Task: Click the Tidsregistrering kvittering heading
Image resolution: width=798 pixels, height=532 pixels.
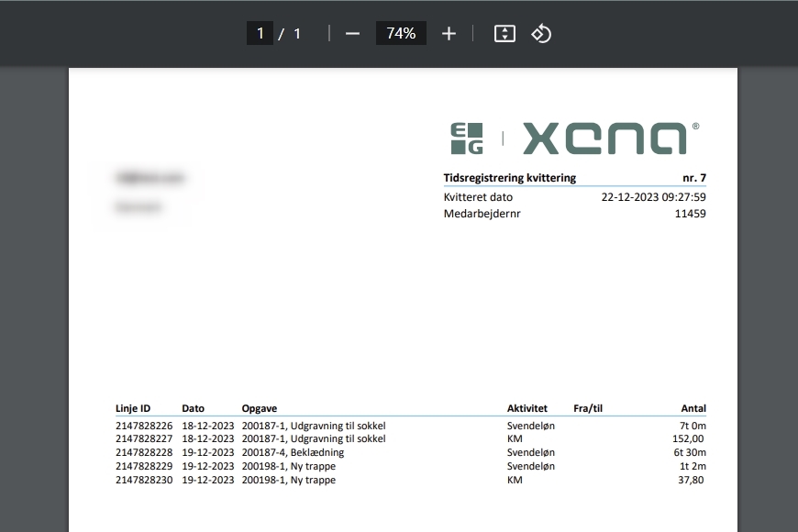Action: point(509,178)
